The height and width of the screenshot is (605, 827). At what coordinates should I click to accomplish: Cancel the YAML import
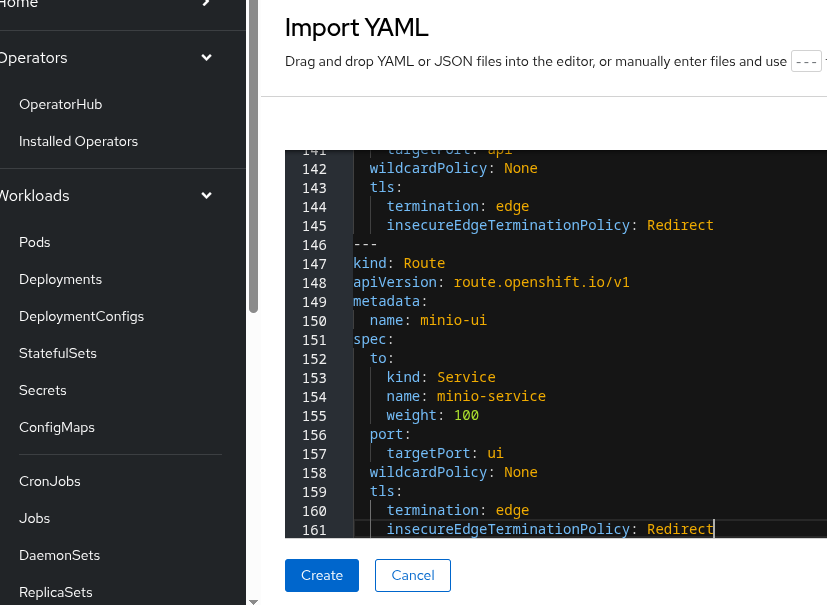pyautogui.click(x=412, y=575)
